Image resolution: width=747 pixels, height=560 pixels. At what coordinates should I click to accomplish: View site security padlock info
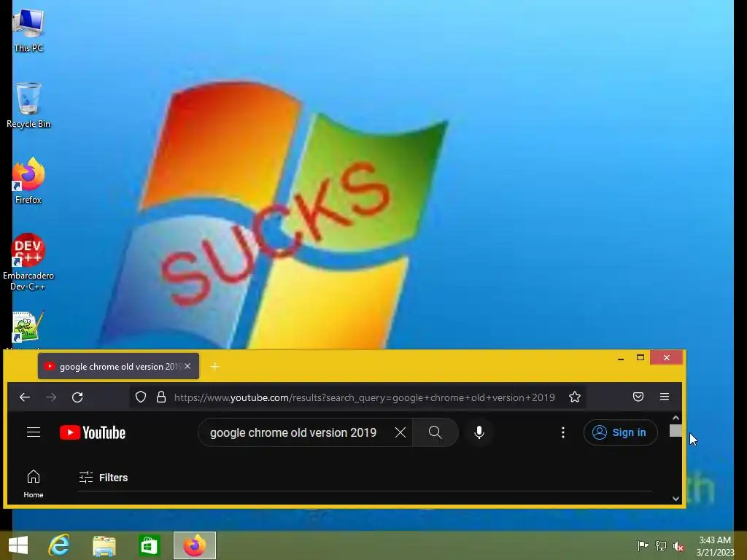161,397
